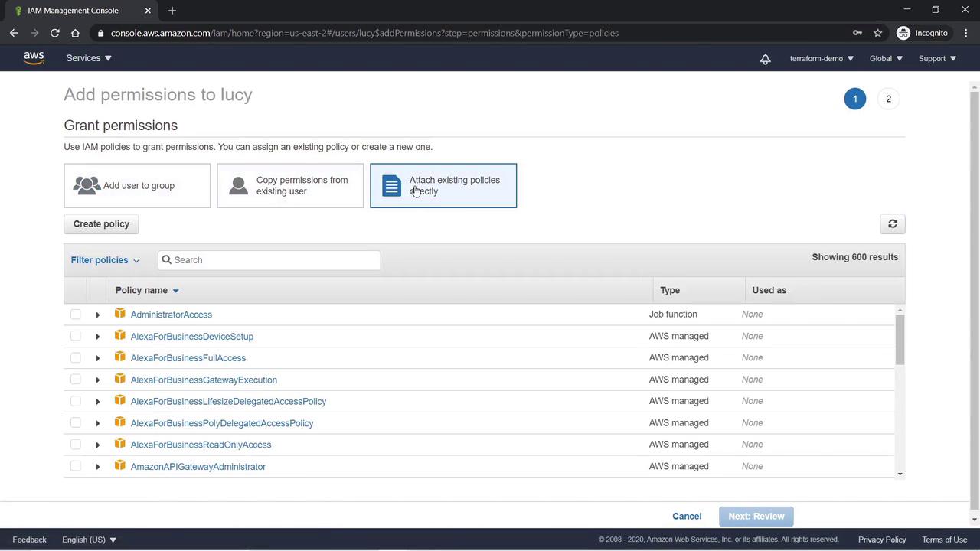The width and height of the screenshot is (980, 551).
Task: Select Attach existing policies directly option
Action: coord(443,185)
